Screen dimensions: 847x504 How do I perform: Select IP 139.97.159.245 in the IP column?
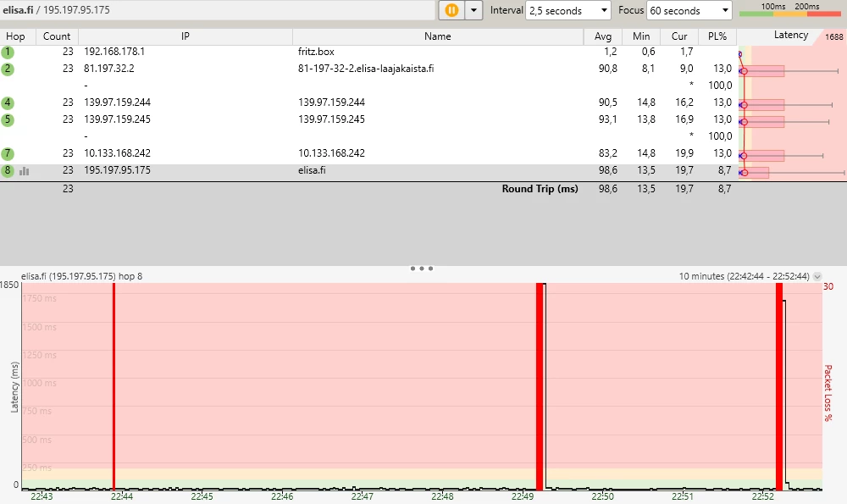117,119
